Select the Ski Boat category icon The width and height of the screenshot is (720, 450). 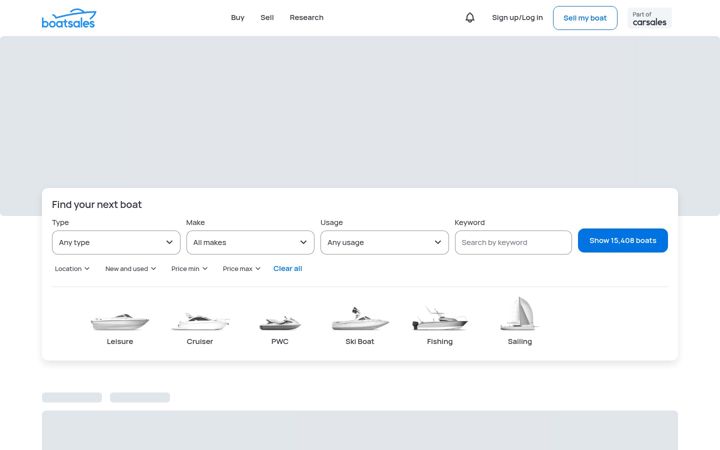(x=360, y=320)
